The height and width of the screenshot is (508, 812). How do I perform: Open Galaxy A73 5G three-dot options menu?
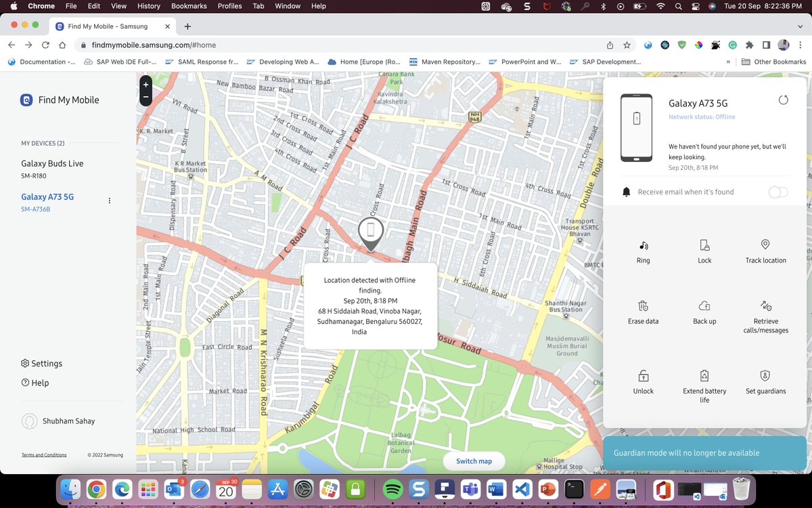(x=109, y=200)
